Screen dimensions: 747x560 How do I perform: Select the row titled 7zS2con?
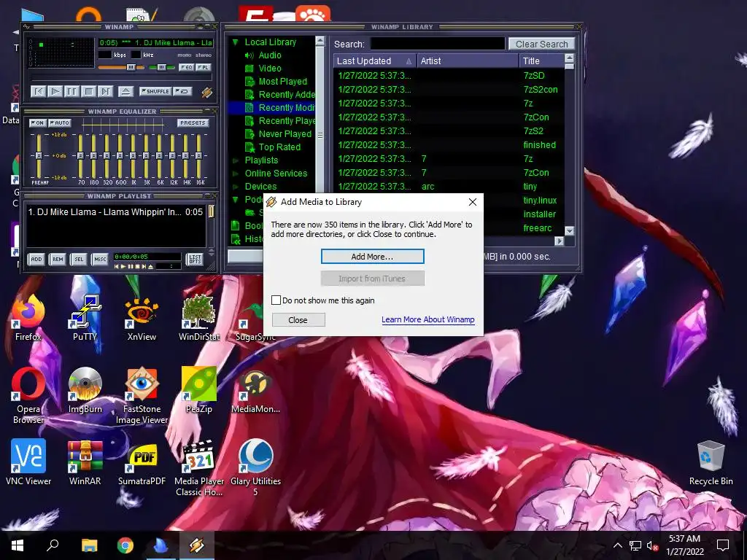(x=449, y=90)
